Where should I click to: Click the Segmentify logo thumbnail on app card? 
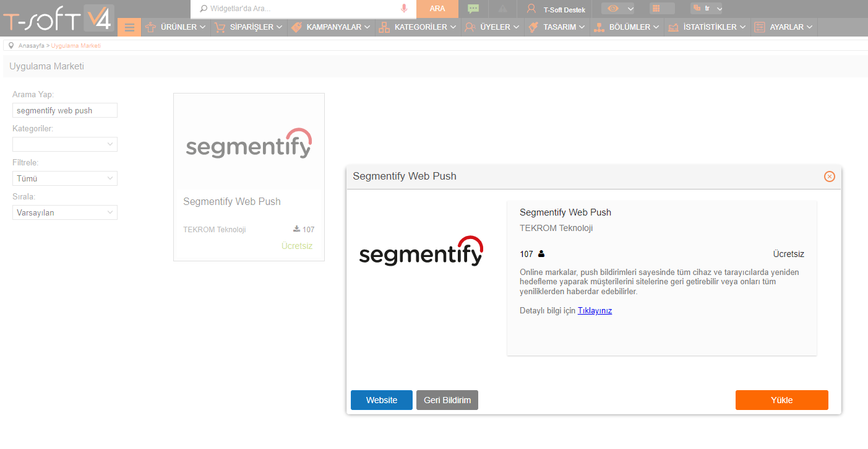tap(249, 143)
